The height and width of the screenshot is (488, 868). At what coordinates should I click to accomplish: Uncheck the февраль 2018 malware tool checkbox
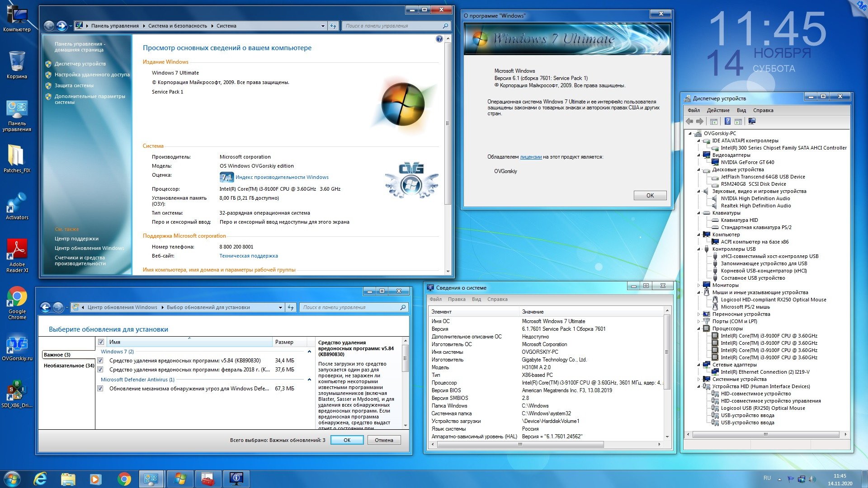100,370
